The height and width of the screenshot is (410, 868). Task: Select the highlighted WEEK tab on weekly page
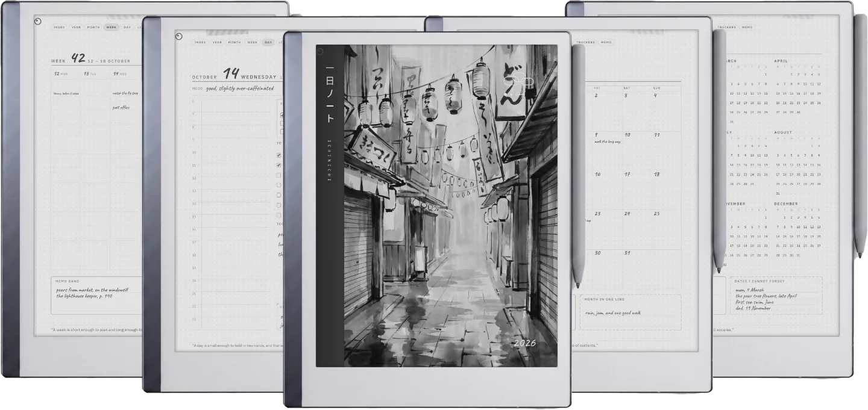112,27
